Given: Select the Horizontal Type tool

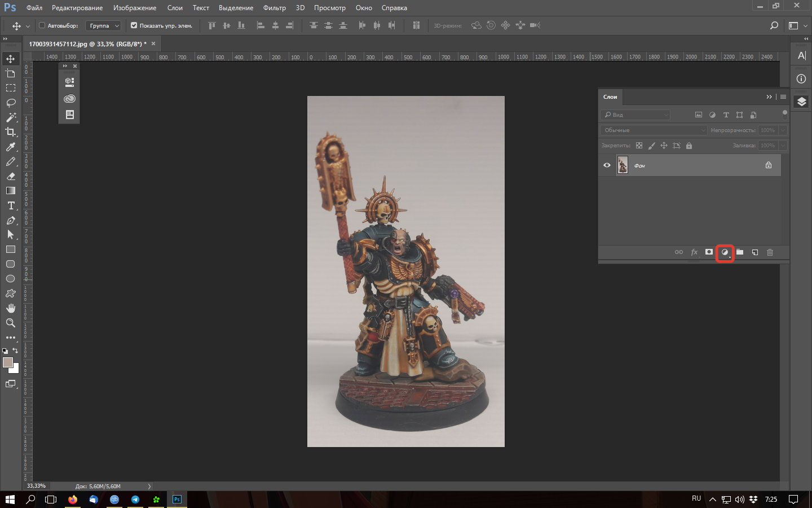Looking at the screenshot, I should point(11,205).
